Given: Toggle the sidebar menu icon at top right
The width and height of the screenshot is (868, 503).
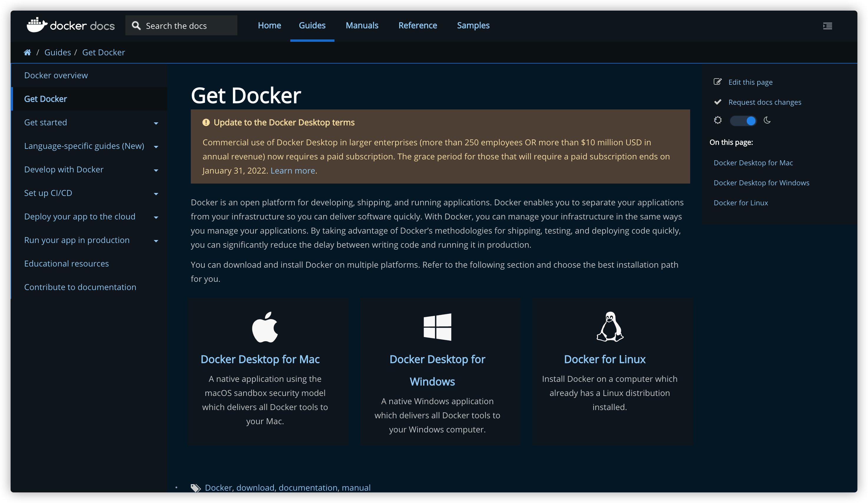Looking at the screenshot, I should [827, 26].
